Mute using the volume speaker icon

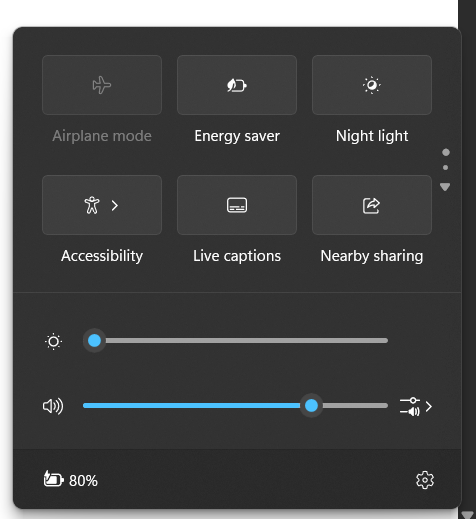(x=53, y=406)
